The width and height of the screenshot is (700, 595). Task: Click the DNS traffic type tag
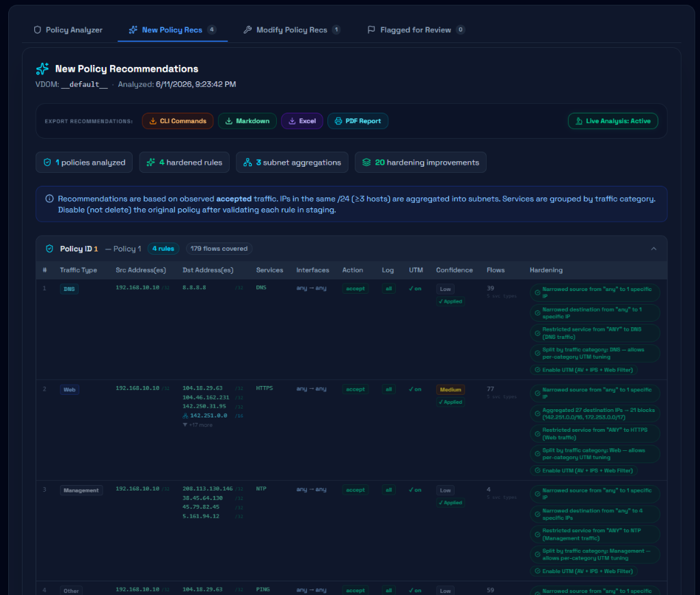(x=69, y=289)
